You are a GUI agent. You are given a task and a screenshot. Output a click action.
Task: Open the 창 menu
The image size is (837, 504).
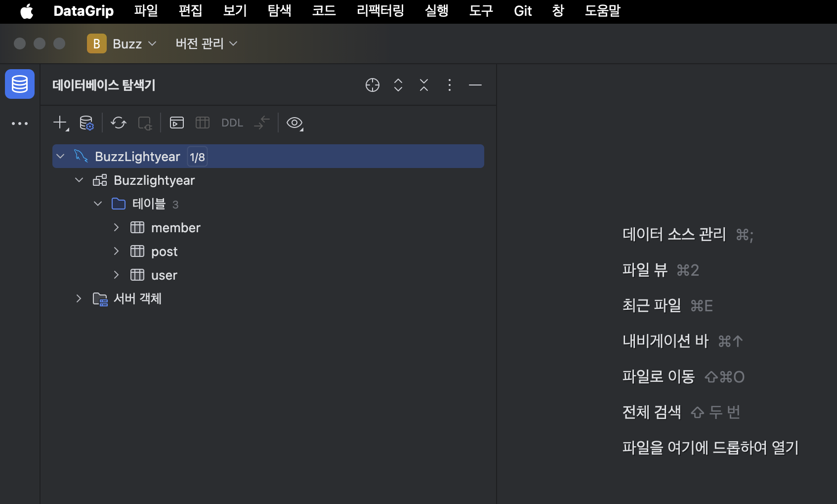point(558,11)
